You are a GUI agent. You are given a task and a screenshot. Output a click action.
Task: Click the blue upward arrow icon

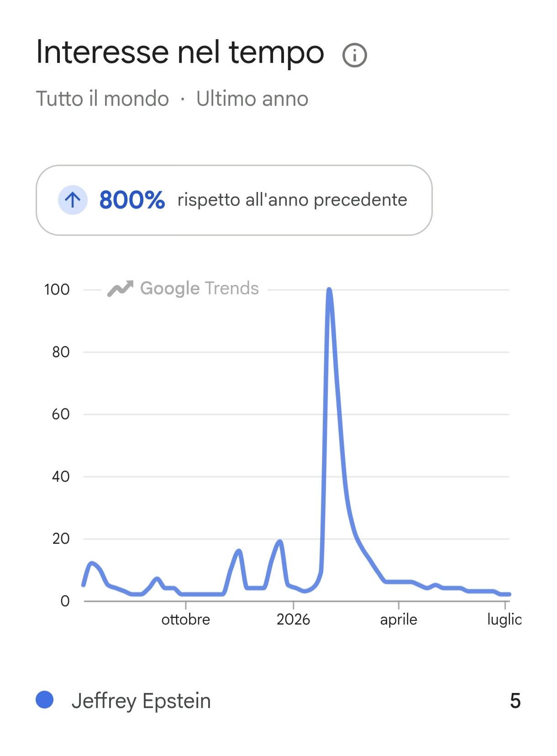pos(73,200)
